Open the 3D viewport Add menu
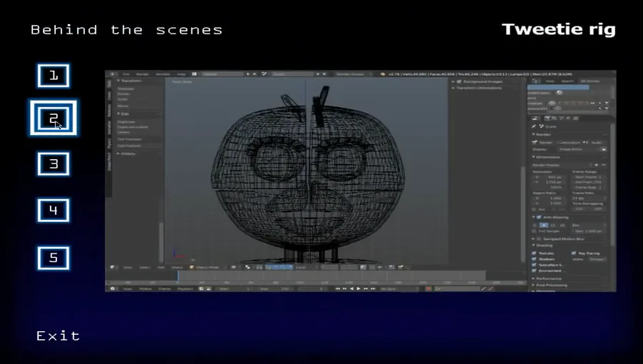 coord(161,268)
